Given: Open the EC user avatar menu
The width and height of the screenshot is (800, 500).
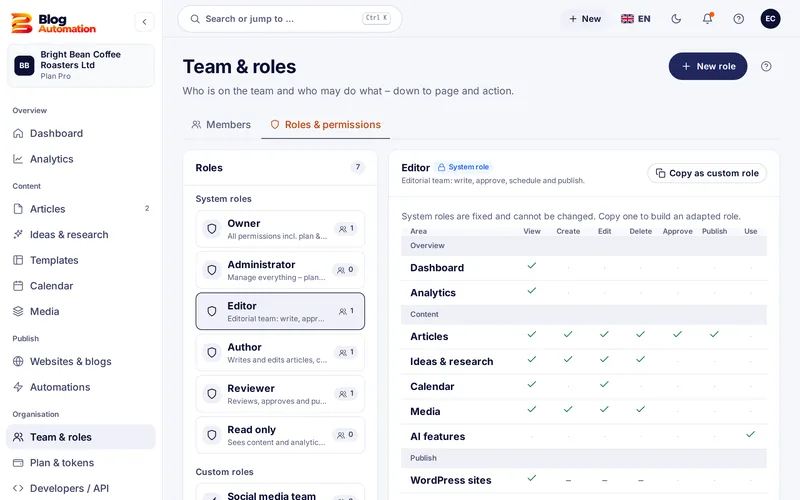Looking at the screenshot, I should pos(770,19).
